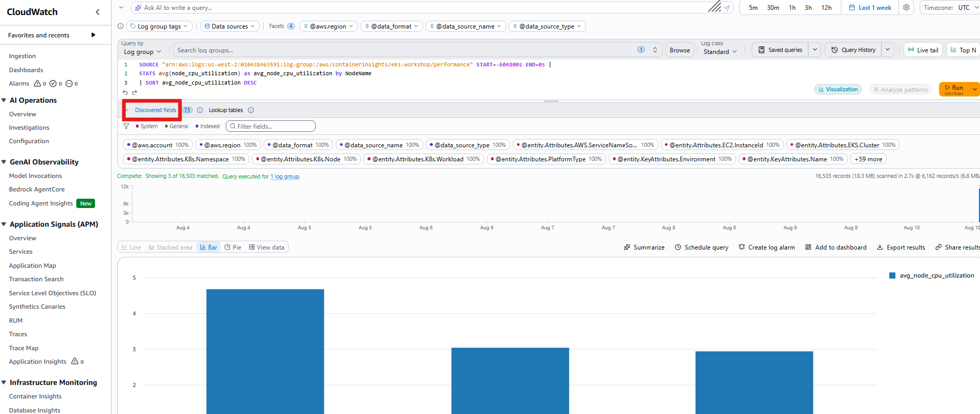Click avg_node_cpu_utilization legend color swatch
This screenshot has width=980, height=414.
(x=892, y=275)
